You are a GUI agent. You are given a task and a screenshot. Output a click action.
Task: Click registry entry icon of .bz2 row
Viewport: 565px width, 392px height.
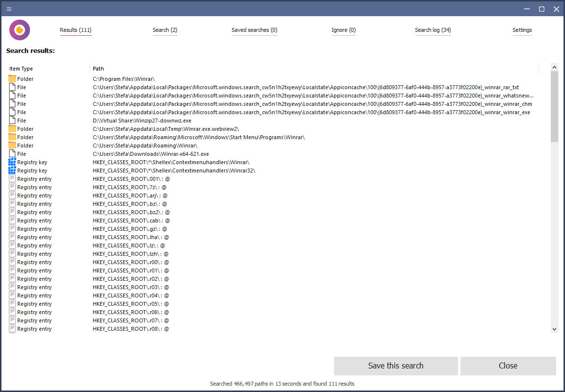coord(12,212)
